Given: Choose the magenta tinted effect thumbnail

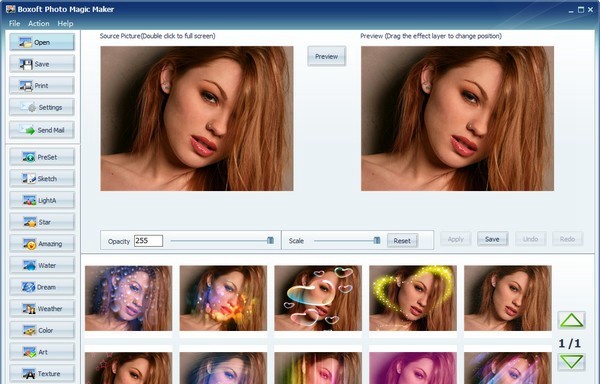Looking at the screenshot, I should pyautogui.click(x=413, y=368).
